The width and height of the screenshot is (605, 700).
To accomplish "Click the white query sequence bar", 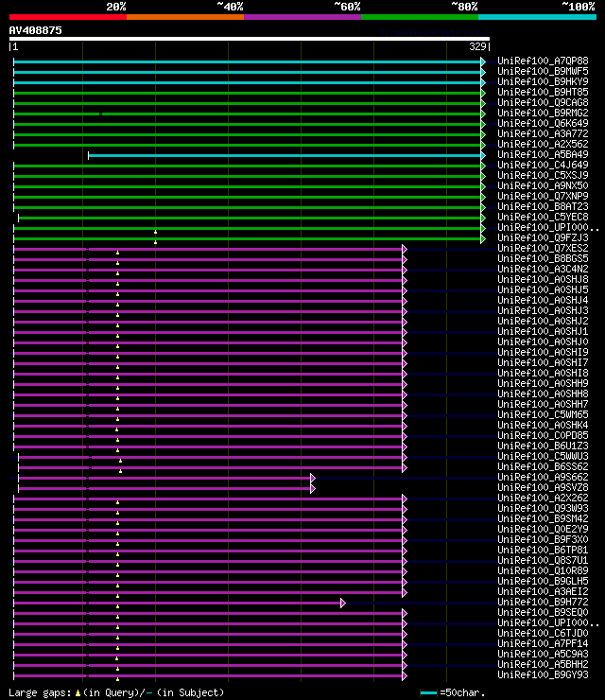I will click(250, 39).
